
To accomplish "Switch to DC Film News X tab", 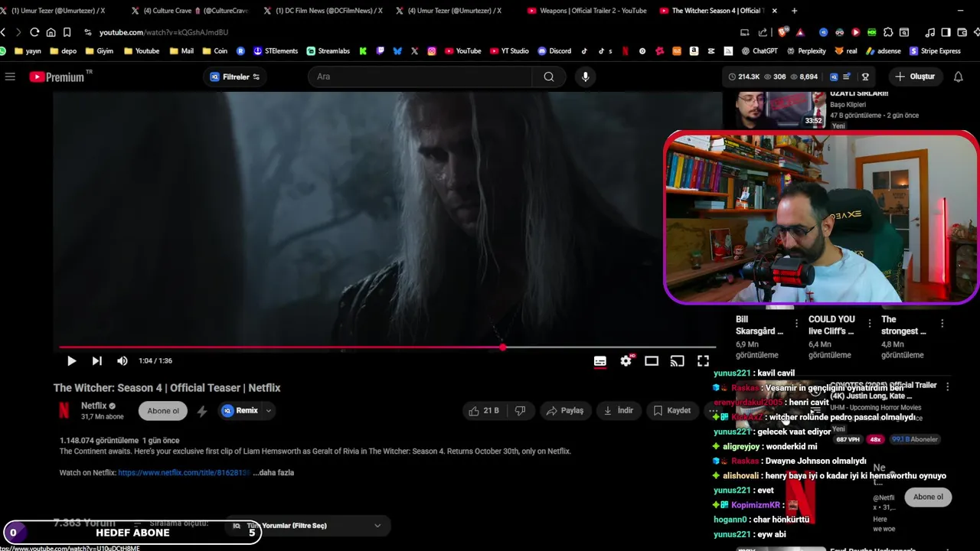I will pos(322,11).
